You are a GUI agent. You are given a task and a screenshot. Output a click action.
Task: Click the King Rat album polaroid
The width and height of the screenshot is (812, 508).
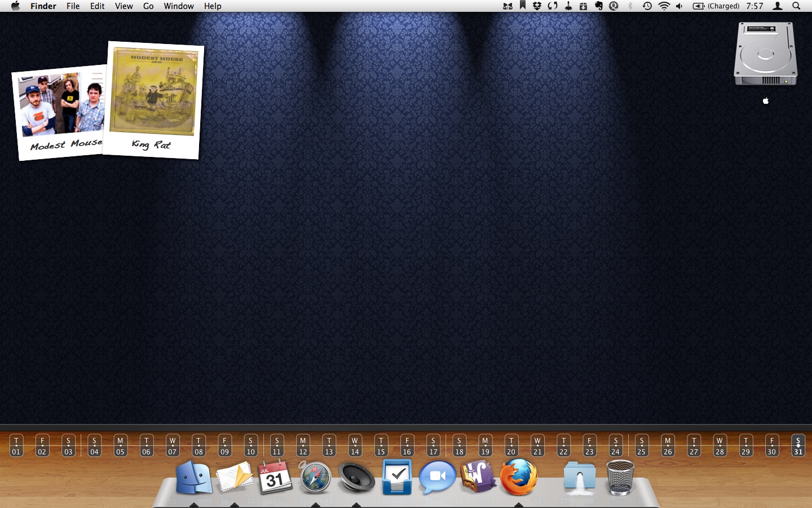[x=153, y=100]
